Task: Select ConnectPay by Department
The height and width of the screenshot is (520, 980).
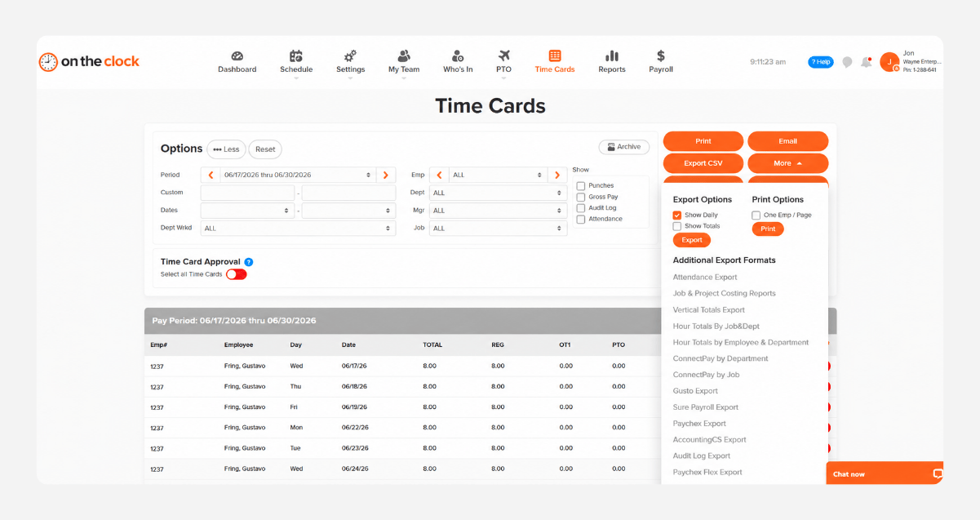Action: (x=721, y=358)
